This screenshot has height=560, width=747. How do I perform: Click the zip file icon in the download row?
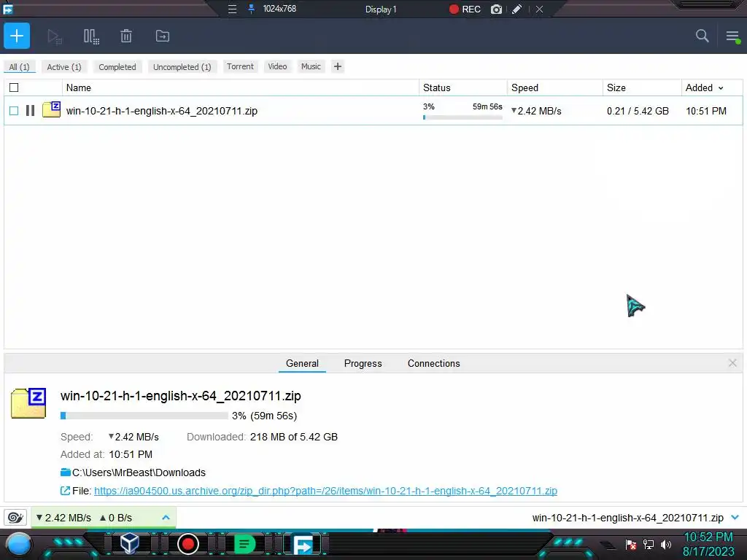click(x=51, y=109)
